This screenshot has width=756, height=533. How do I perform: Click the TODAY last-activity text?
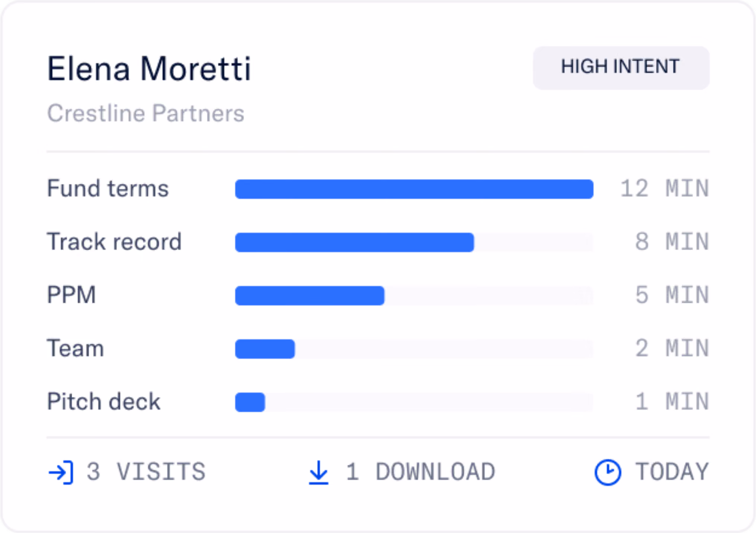[x=672, y=472]
